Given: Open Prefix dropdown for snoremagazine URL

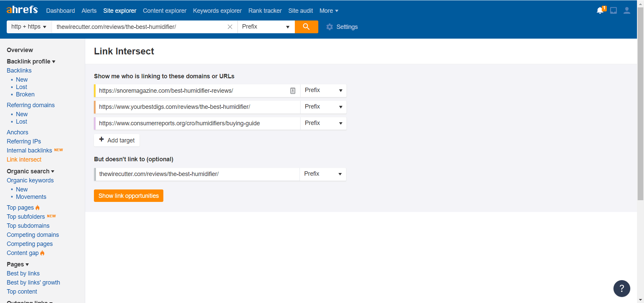Looking at the screenshot, I should [323, 90].
